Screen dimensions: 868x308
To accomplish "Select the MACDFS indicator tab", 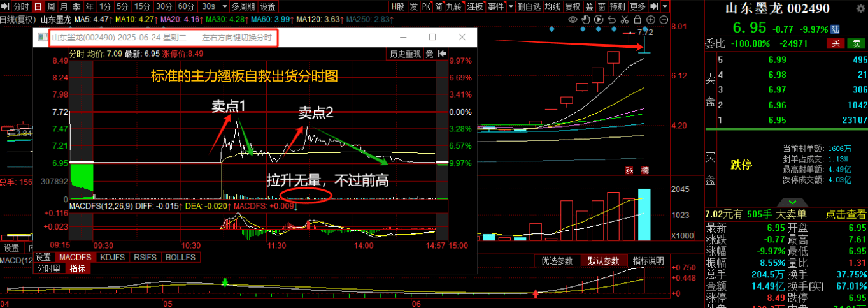I will pyautogui.click(x=75, y=257).
